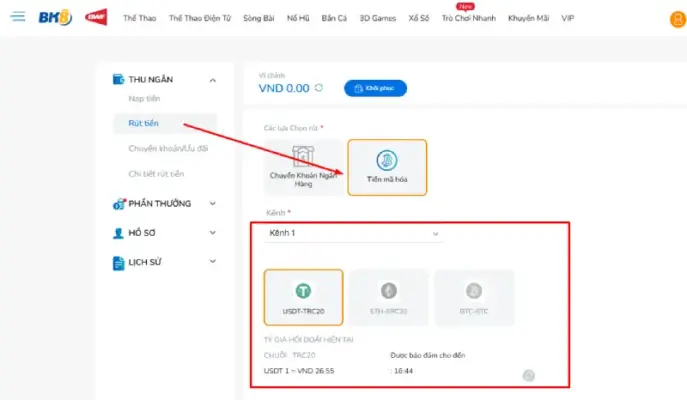687x400 pixels.
Task: Open Chi tiết rút tiền
Action: (x=156, y=174)
